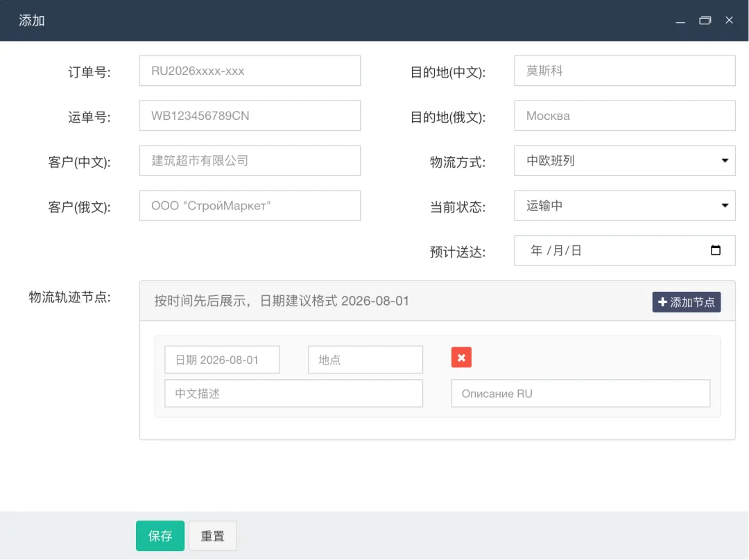Click the green 保存 button

point(160,536)
